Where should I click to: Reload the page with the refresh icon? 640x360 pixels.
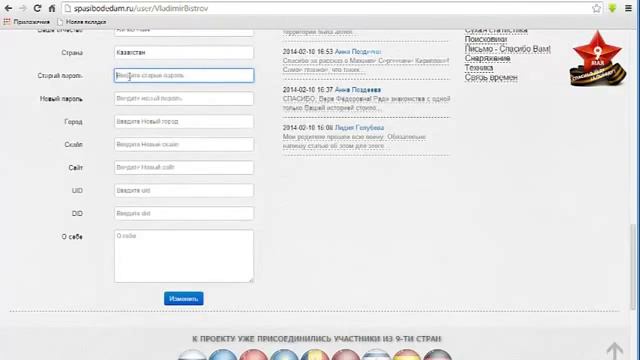pos(37,8)
